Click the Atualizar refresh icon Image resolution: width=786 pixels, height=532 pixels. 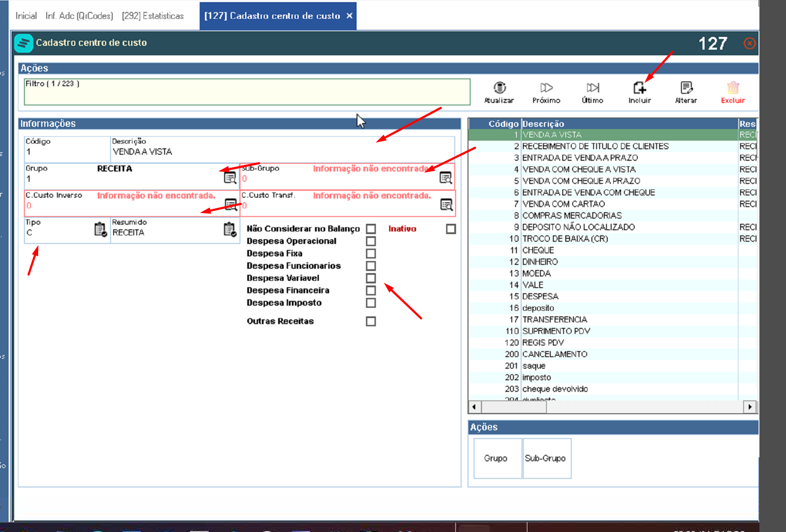pos(499,88)
